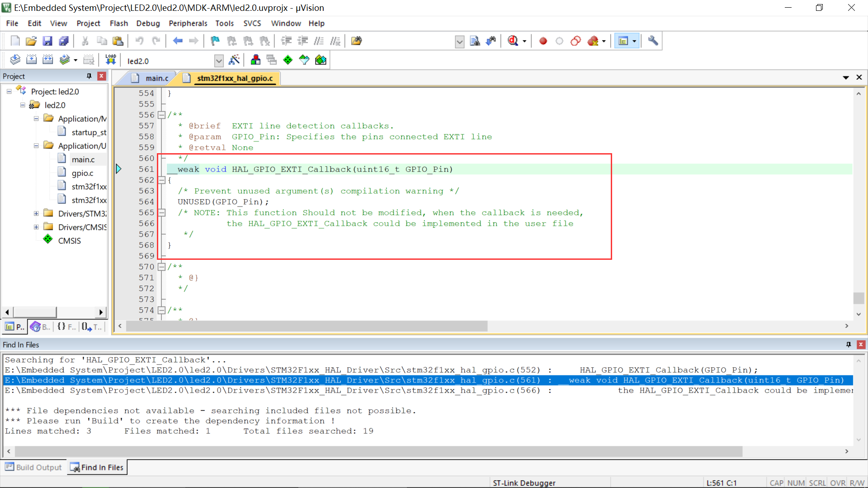The height and width of the screenshot is (488, 868).
Task: Pin the Find In Files panel
Action: point(848,344)
